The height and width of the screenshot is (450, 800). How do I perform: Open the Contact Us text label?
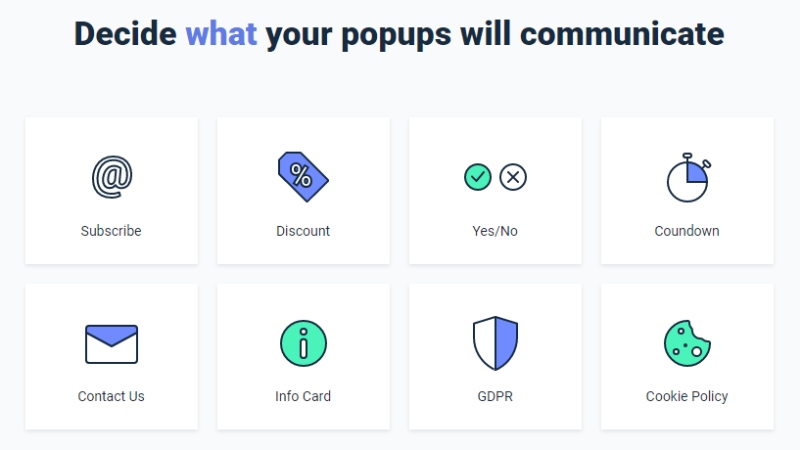(x=111, y=396)
